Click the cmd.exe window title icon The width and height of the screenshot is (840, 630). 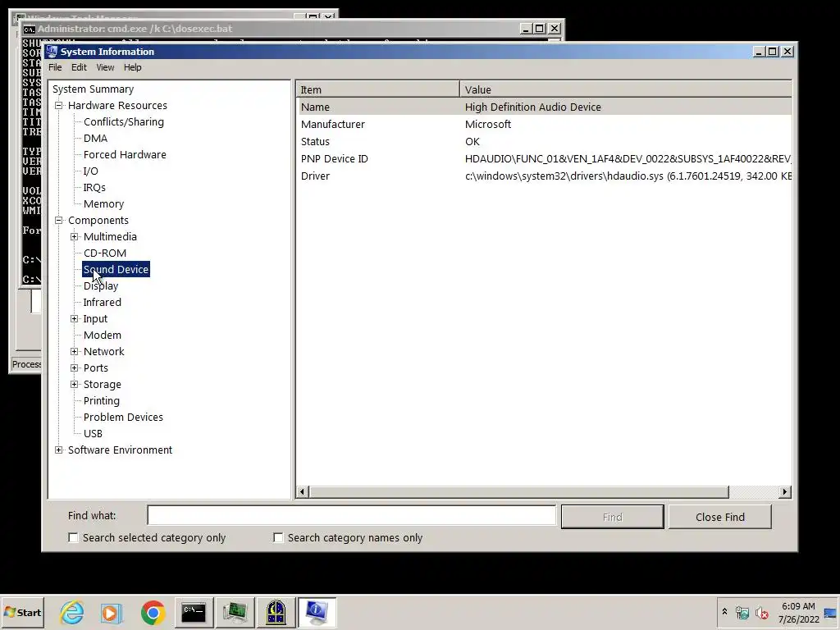(x=29, y=29)
